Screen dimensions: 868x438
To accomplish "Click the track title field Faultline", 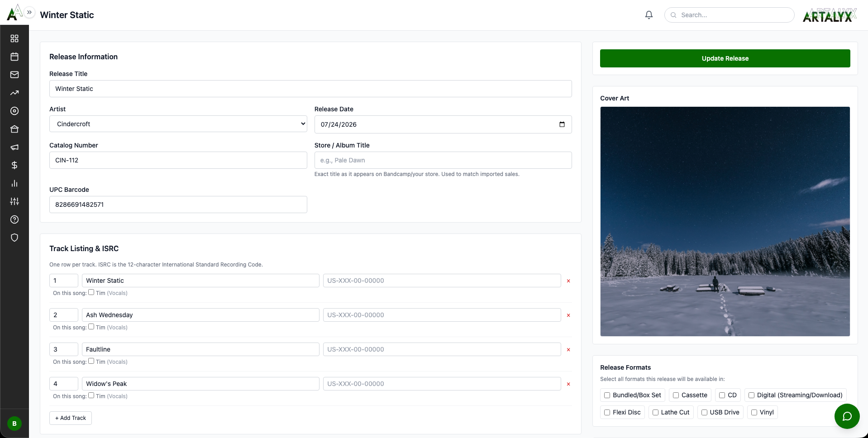I will coord(200,349).
